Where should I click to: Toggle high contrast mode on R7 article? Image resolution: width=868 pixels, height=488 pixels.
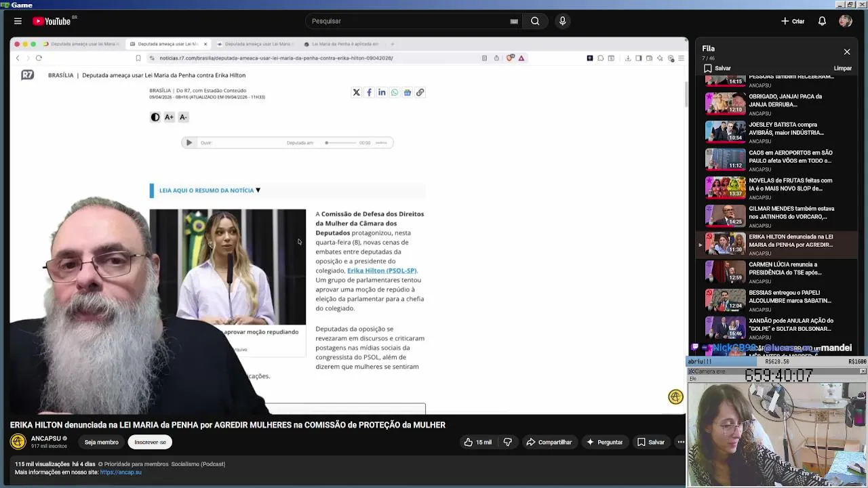(155, 117)
